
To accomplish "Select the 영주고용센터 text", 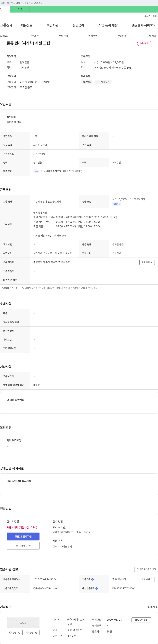I will (119, 579).
